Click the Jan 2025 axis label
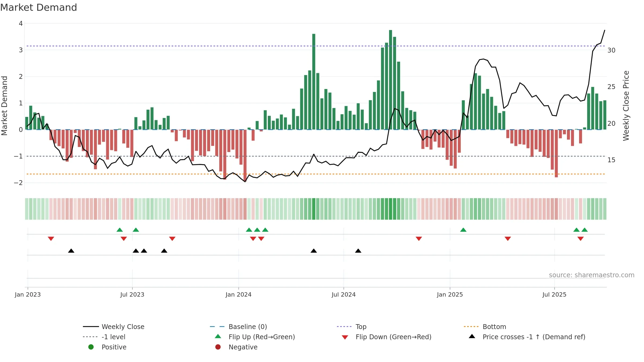This screenshot has height=362, width=644. pos(450,294)
